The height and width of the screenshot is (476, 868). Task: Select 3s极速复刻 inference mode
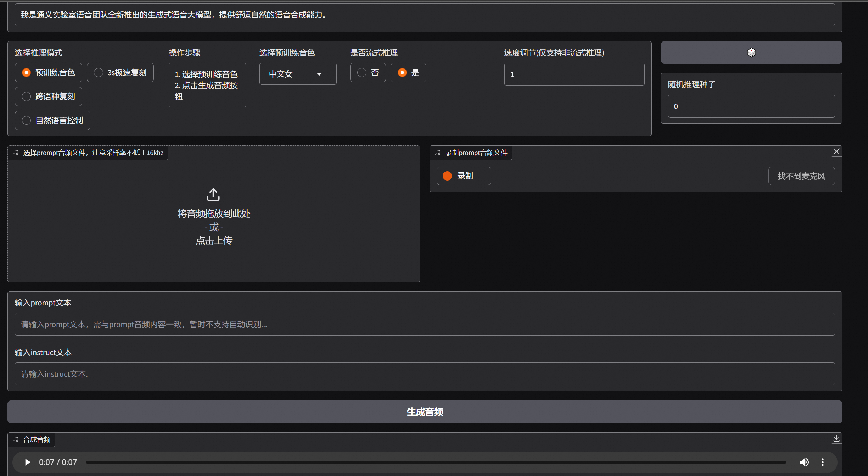(x=120, y=73)
